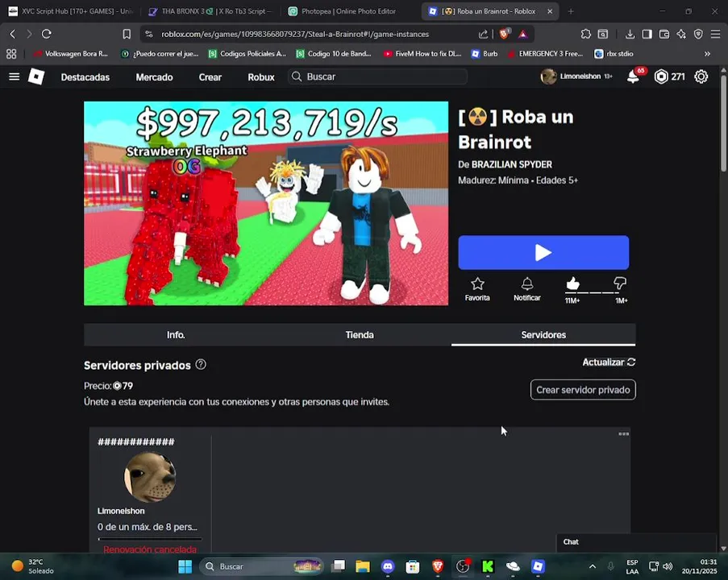Open Robux in the Roblox navbar

[x=261, y=77]
